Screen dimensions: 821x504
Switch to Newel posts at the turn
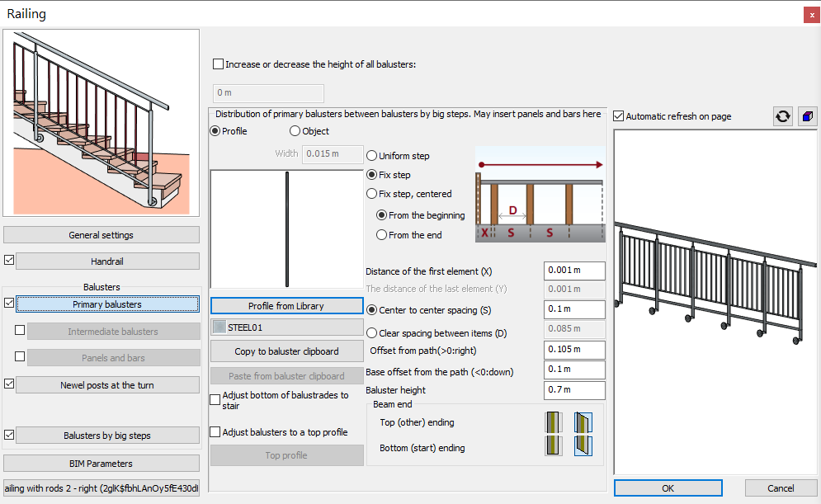107,385
